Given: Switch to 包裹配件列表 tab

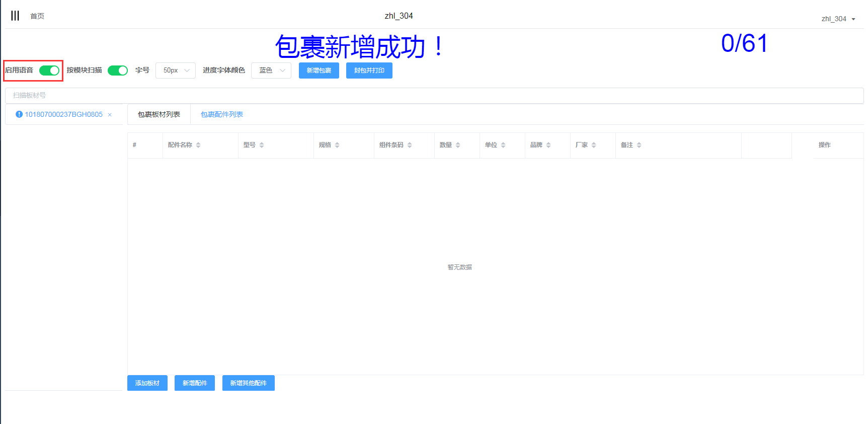Looking at the screenshot, I should [222, 115].
